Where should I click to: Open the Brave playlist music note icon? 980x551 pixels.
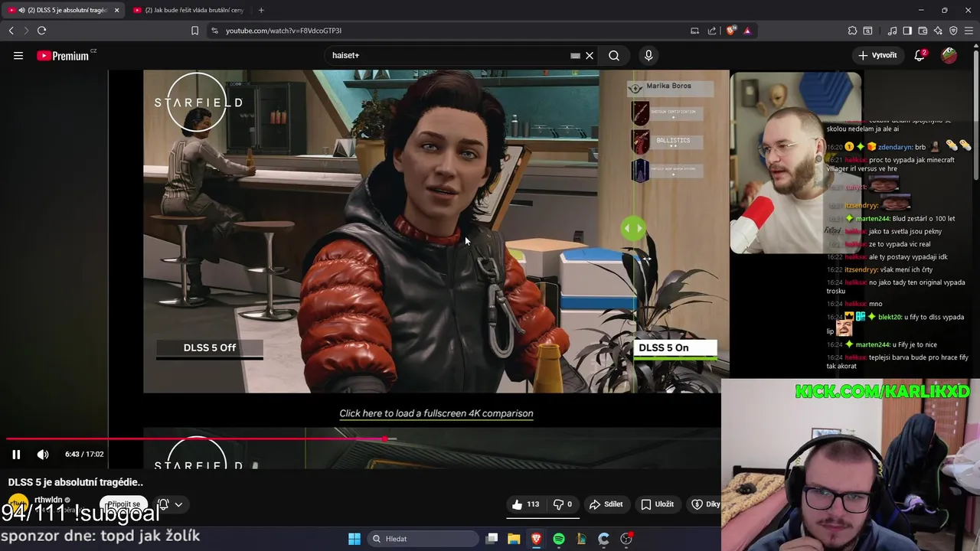(892, 31)
